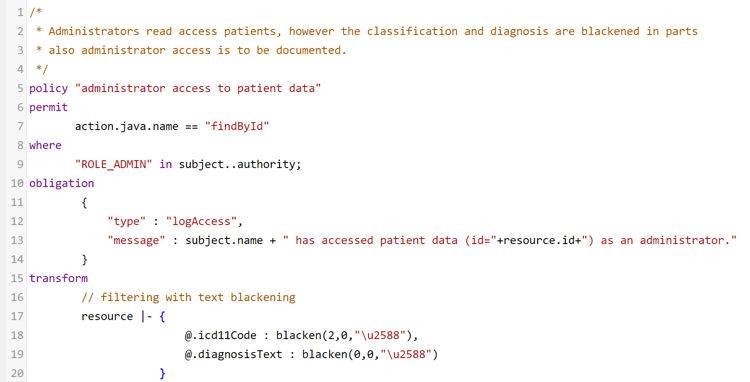Click the "policy" keyword on line 5
Image resolution: width=750 pixels, height=382 pixels.
[49, 88]
